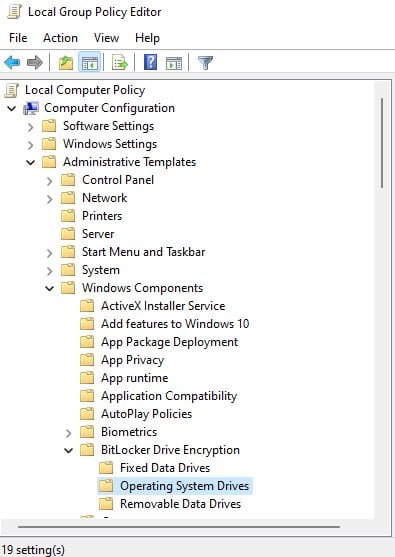
Task: Expand the System node
Action: coord(50,271)
